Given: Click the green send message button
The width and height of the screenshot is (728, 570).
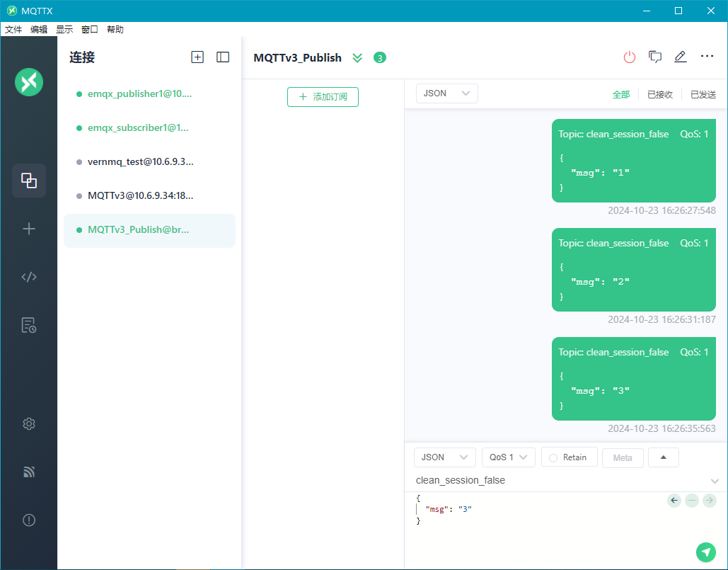Looking at the screenshot, I should coord(706,552).
